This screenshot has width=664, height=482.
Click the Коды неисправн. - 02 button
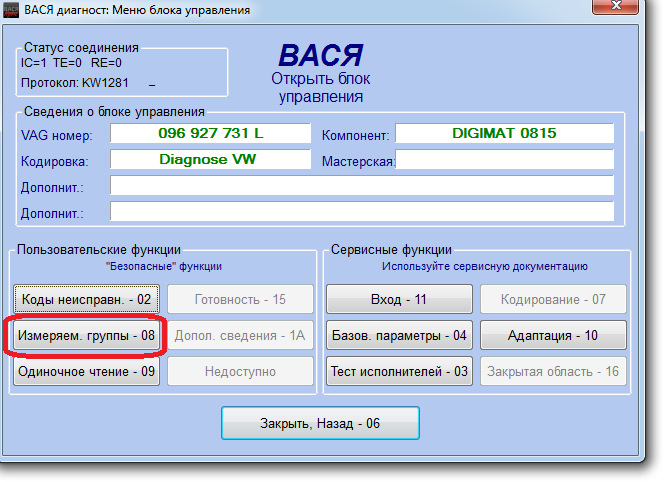pos(86,299)
